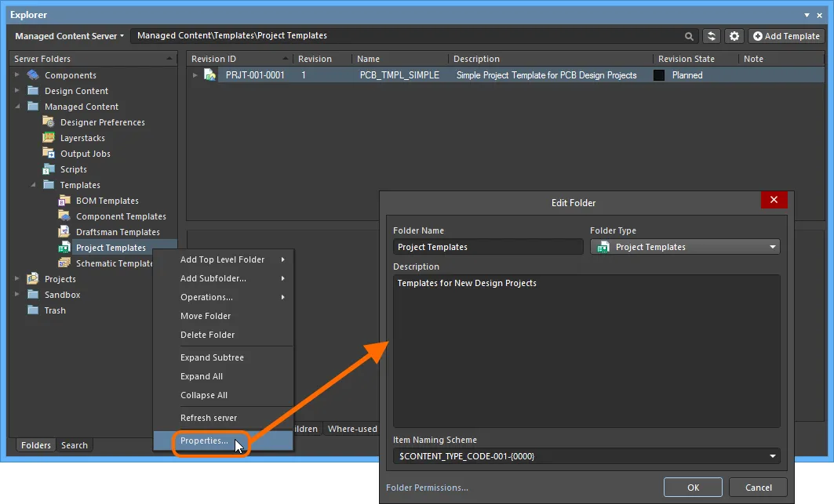This screenshot has height=504, width=834.
Task: Click the Projects folder icon
Action: [x=33, y=278]
